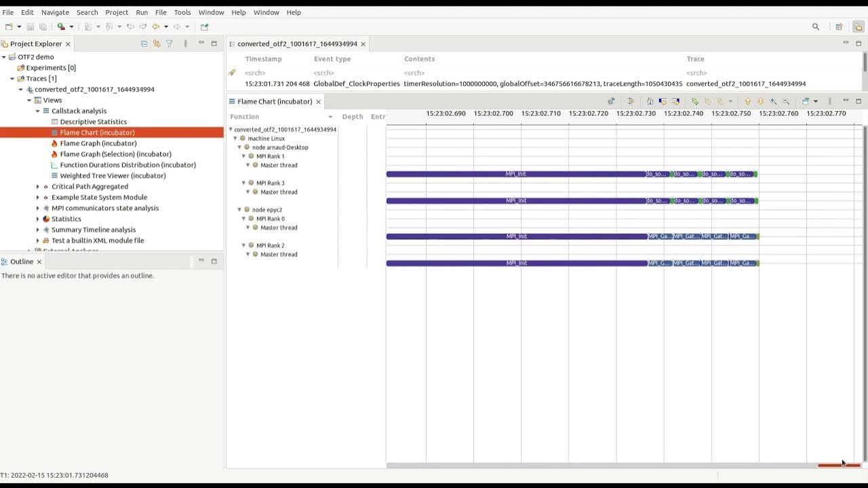Collapse the Callstack analysis node

tap(38, 111)
